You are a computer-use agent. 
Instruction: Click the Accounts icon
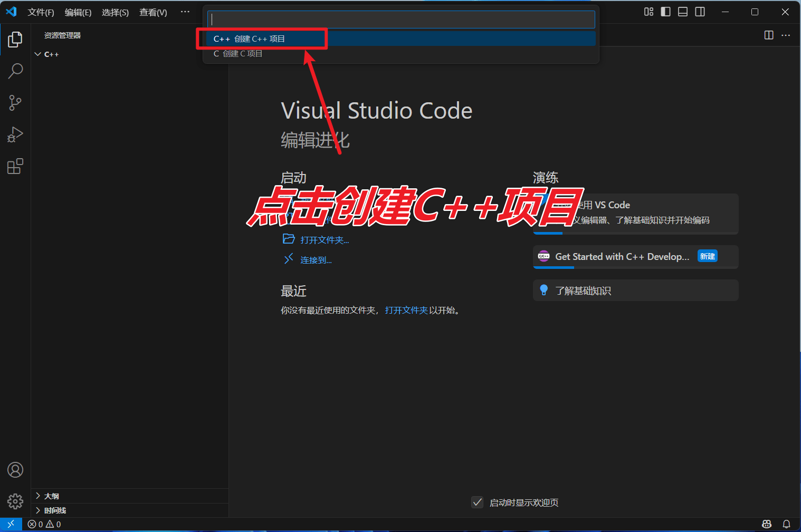click(15, 470)
